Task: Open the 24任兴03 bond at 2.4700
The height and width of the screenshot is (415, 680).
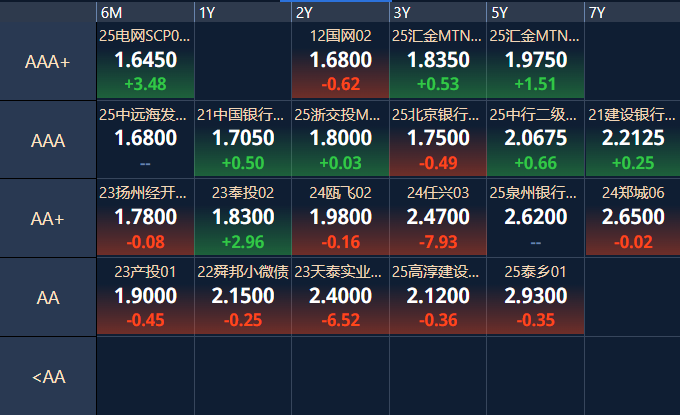Action: (x=438, y=218)
